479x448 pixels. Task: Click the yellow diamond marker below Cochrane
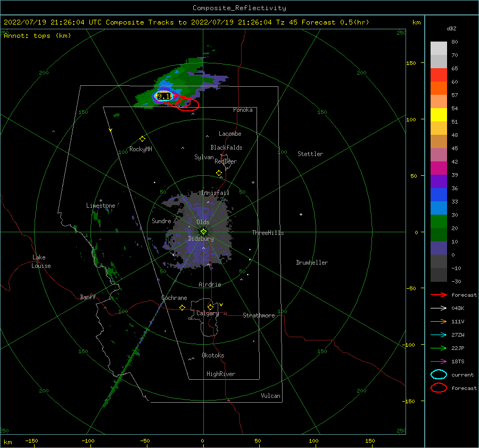tap(183, 308)
